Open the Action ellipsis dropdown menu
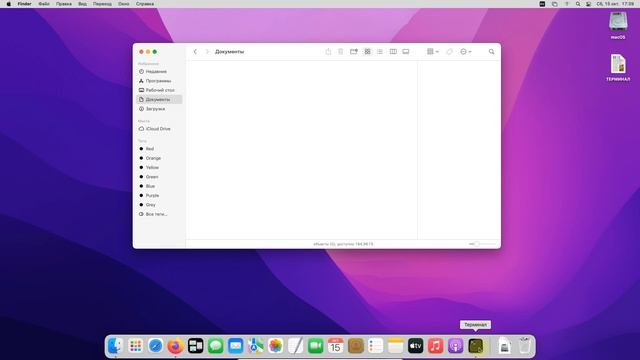 click(x=466, y=52)
